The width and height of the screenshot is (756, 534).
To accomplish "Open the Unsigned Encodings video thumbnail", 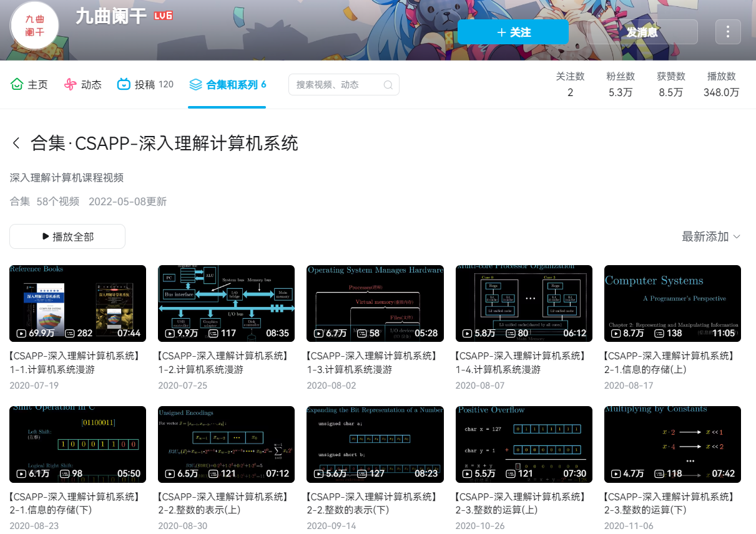I will (226, 444).
